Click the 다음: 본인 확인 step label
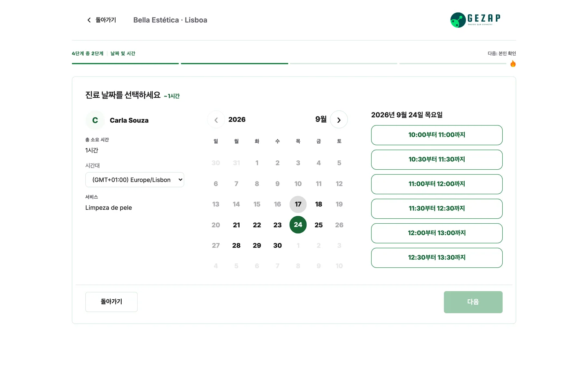This screenshot has height=368, width=588. [x=502, y=54]
